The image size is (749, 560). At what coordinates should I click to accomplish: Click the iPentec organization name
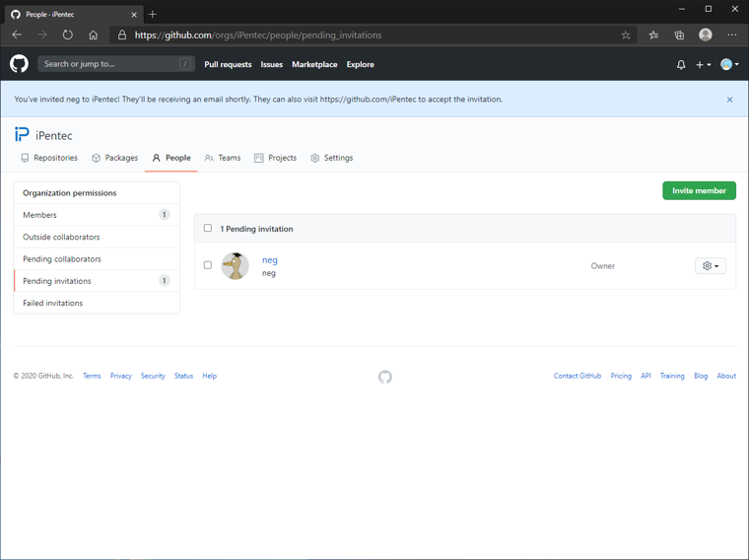coord(54,136)
